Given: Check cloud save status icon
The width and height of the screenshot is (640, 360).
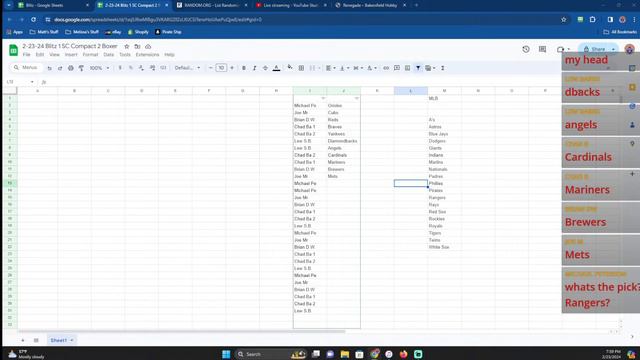Looking at the screenshot, I should 148,47.
